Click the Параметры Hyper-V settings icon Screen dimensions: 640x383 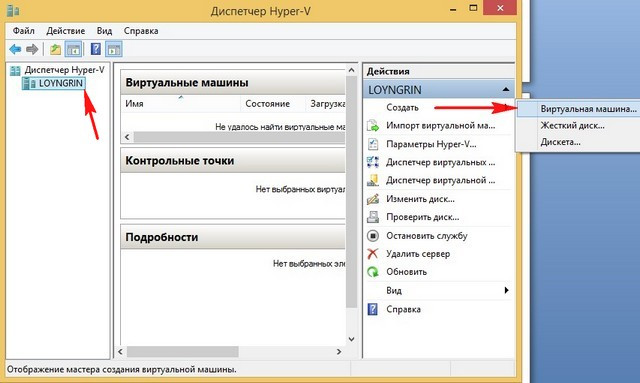373,144
